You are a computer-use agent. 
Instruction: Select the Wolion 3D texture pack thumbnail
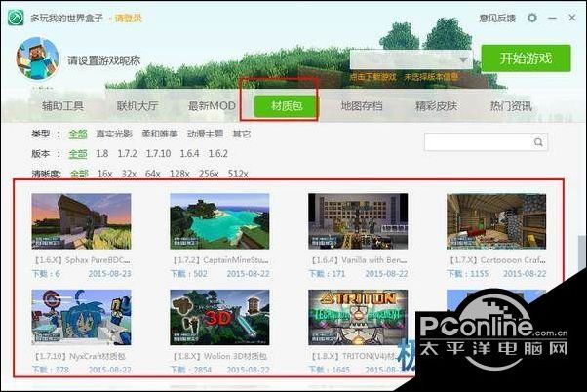(206, 317)
